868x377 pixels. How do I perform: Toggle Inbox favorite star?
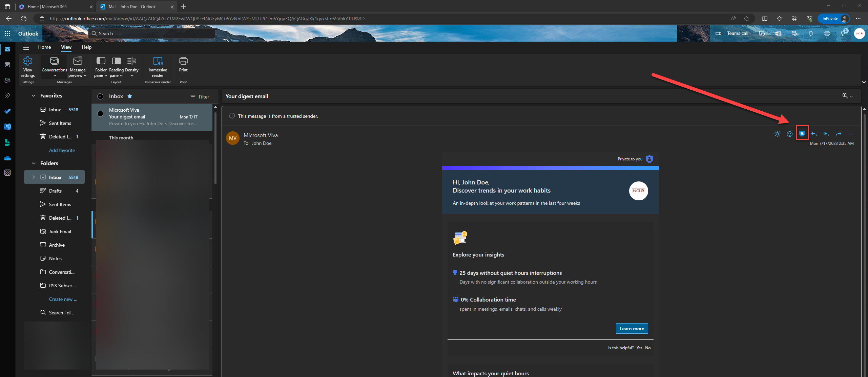tap(130, 96)
